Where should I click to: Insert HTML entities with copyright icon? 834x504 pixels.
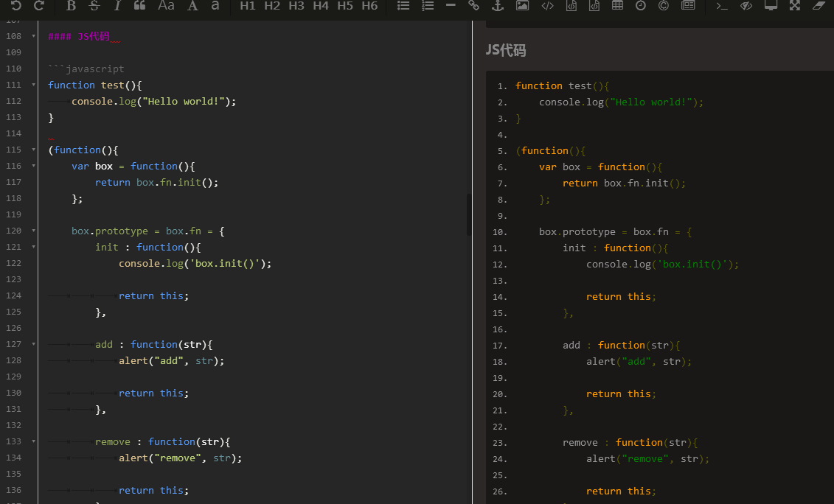[663, 5]
